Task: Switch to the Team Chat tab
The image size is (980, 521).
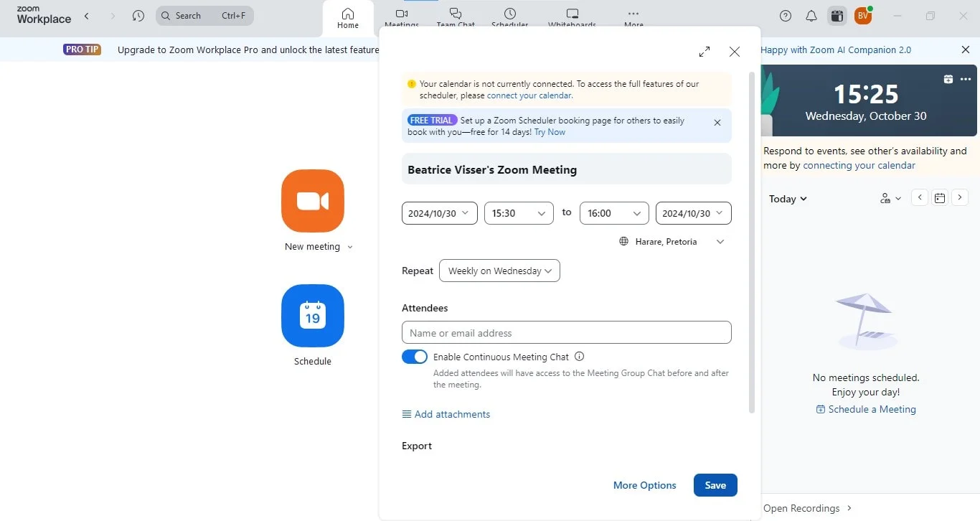Action: [x=456, y=19]
